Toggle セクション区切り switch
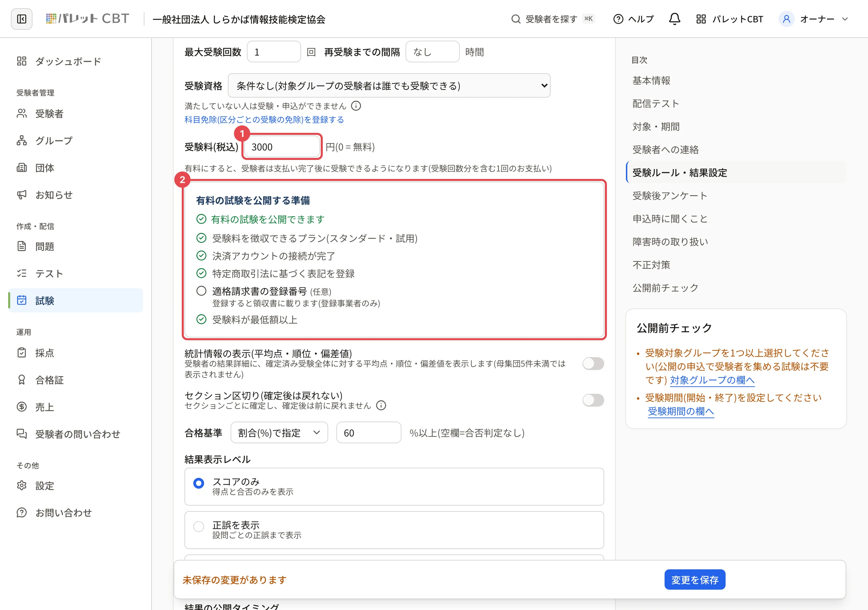 (x=593, y=400)
